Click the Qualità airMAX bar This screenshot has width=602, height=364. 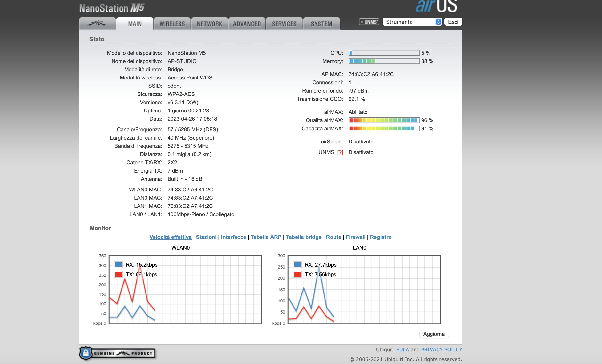[384, 120]
